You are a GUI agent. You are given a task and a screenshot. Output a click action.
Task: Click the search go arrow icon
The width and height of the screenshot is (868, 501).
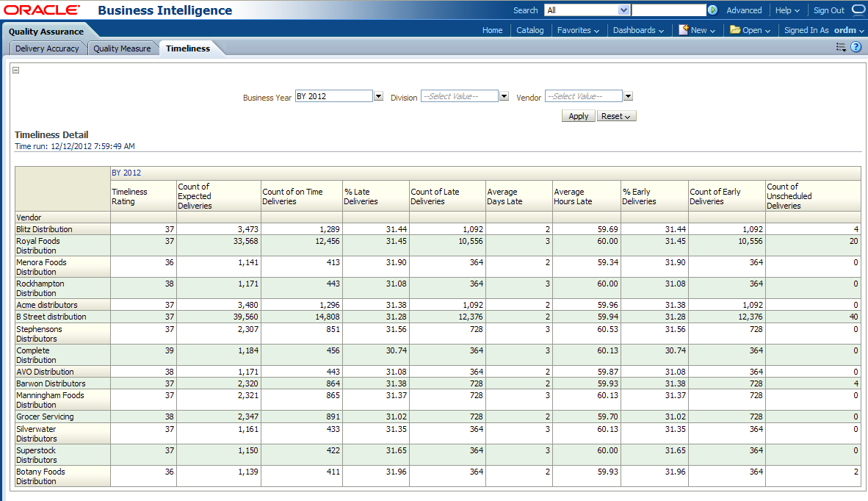tap(712, 10)
